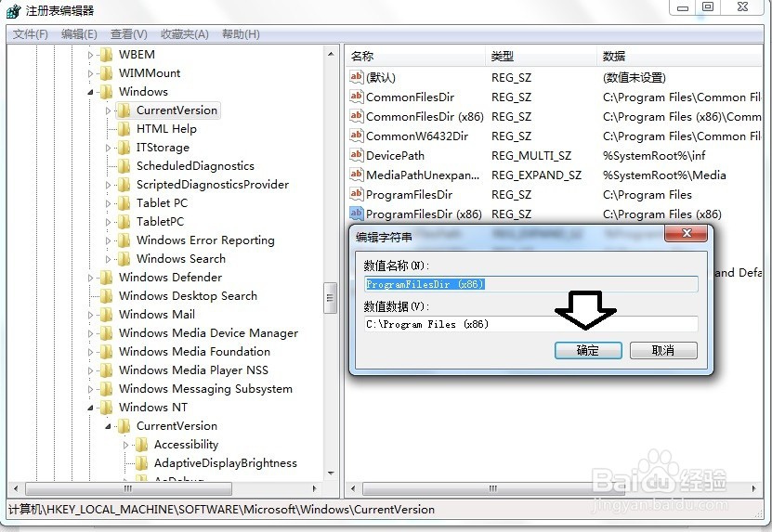
Task: Open the 编辑(E) menu
Action: pyautogui.click(x=79, y=34)
